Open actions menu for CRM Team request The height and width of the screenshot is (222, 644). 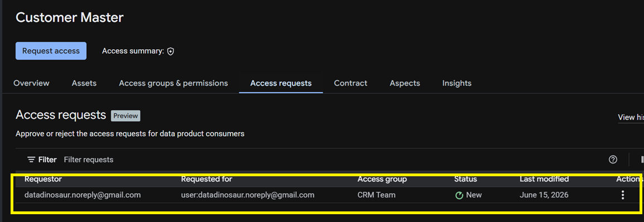623,195
